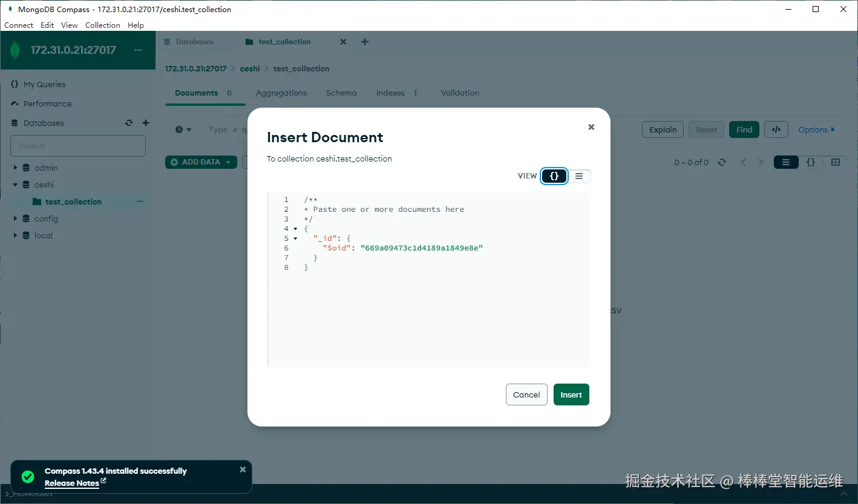The image size is (858, 504).
Task: Close the Insert Document dialog with X
Action: (x=591, y=127)
